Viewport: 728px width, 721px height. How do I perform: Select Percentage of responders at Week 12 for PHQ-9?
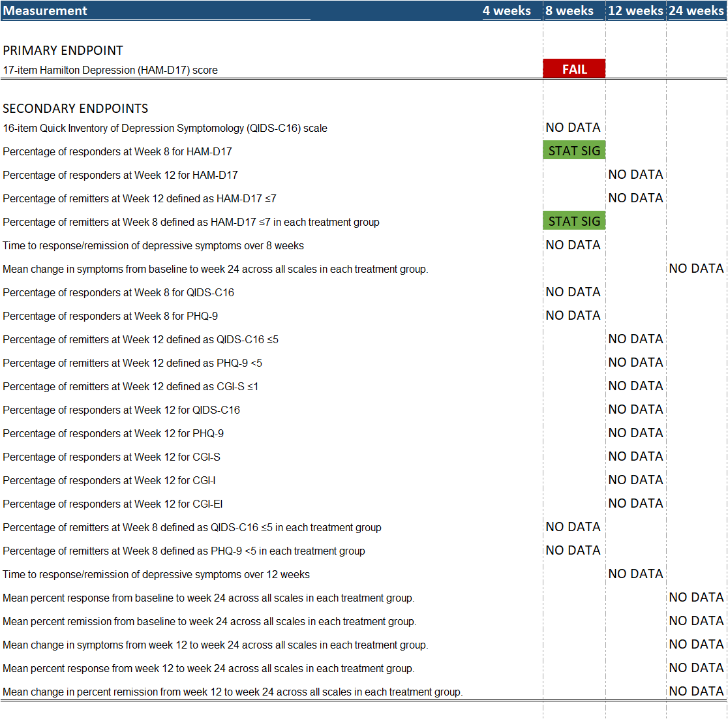pyautogui.click(x=114, y=434)
